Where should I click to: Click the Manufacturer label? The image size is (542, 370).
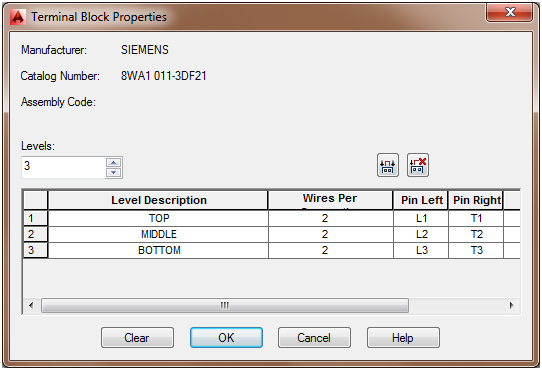click(x=54, y=50)
